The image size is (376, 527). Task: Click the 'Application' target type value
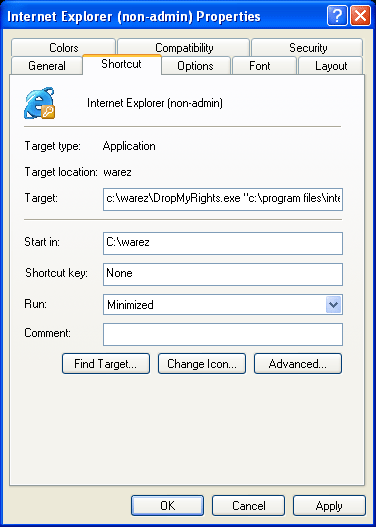[x=129, y=146]
